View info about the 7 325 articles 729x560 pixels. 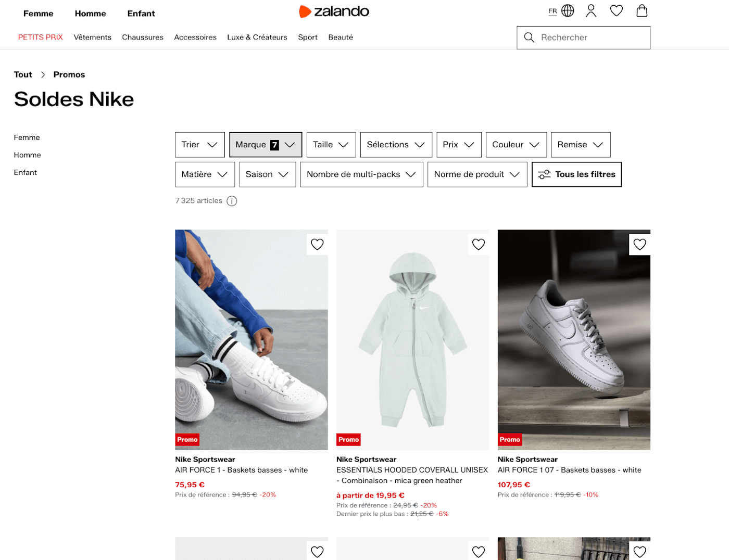tap(232, 200)
